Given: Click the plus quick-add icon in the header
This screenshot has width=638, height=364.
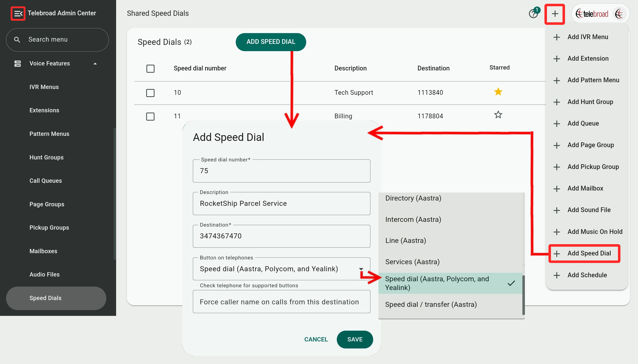Looking at the screenshot, I should click(554, 14).
